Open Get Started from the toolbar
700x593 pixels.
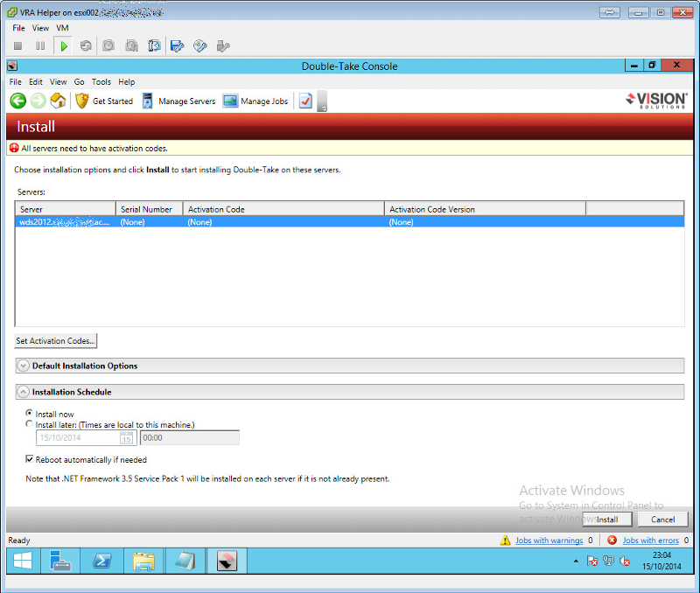[x=104, y=101]
